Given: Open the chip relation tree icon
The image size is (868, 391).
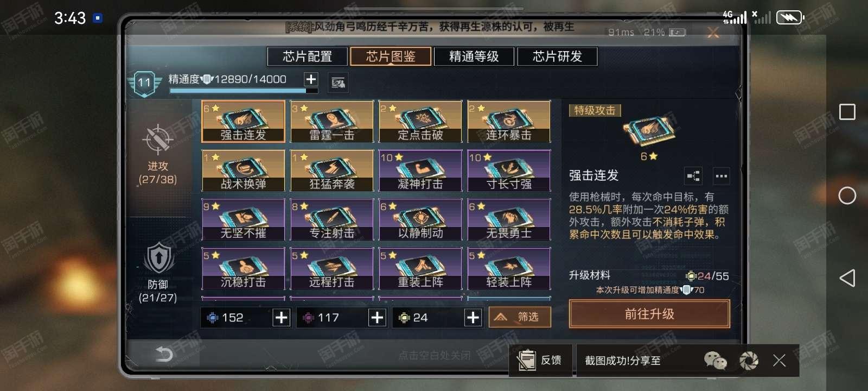Looking at the screenshot, I should (693, 176).
